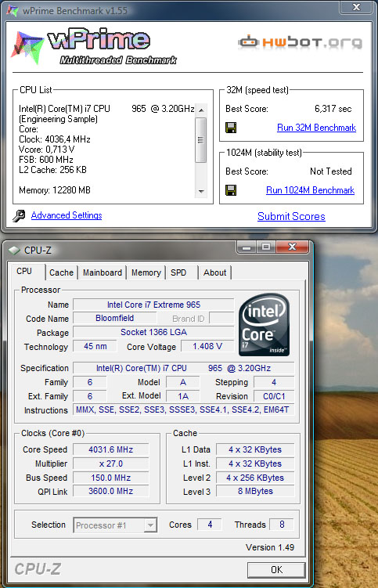Open the Memory tab
This screenshot has width=378, height=588.
(146, 272)
